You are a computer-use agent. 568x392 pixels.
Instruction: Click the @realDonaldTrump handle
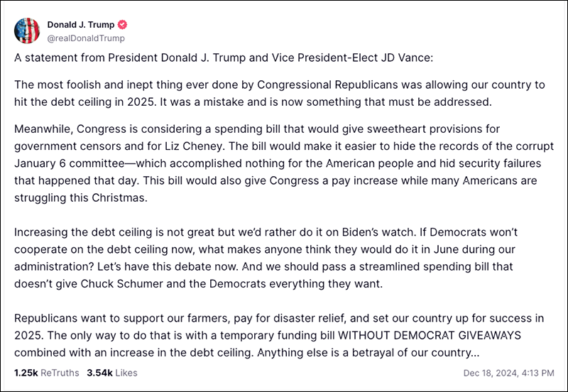click(85, 38)
